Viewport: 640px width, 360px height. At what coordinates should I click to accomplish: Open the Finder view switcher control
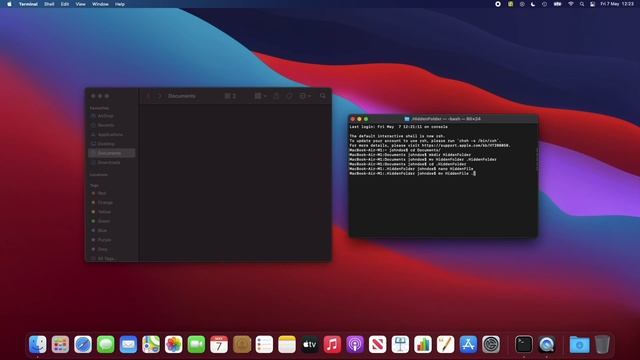(x=230, y=96)
